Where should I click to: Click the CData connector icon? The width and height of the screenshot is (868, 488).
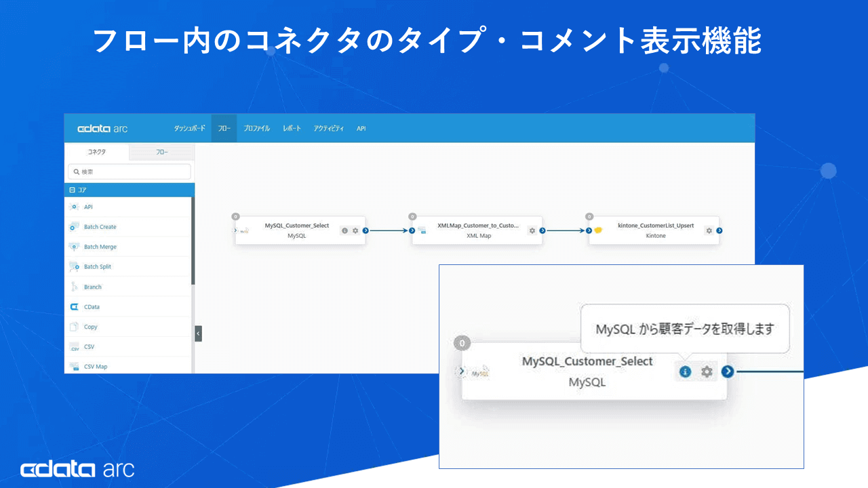[75, 306]
